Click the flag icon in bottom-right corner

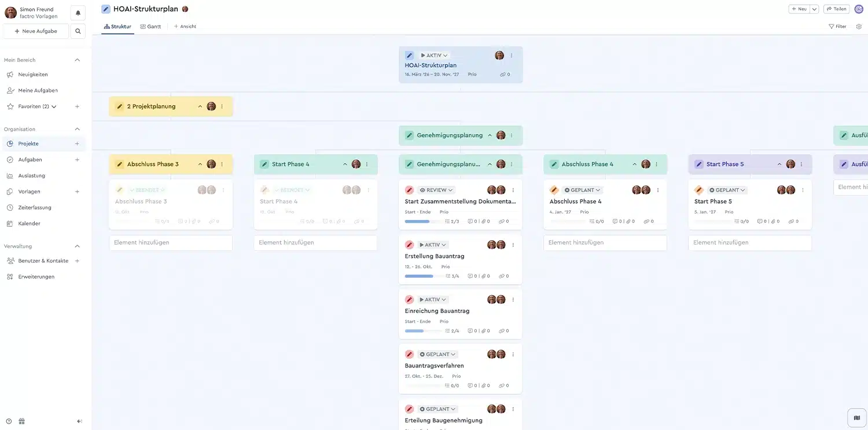click(856, 417)
